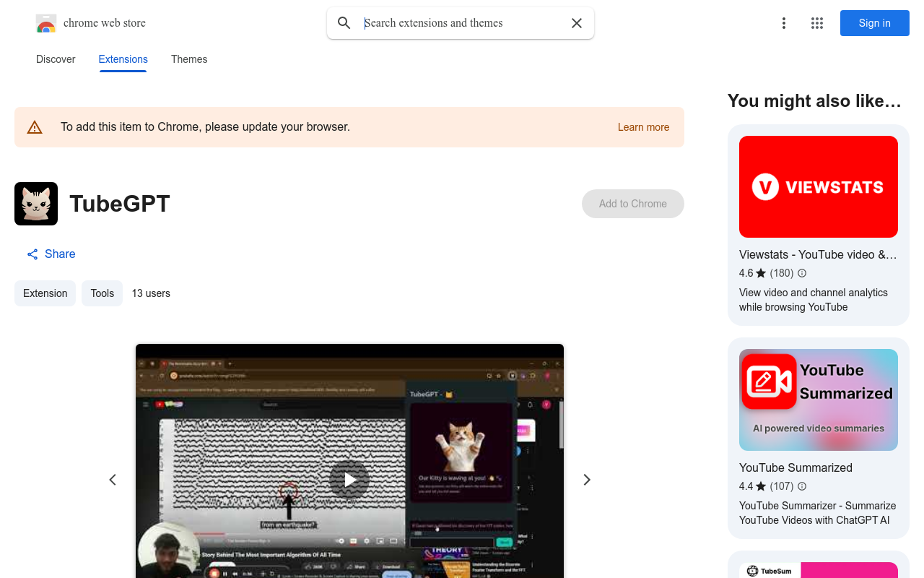This screenshot has height=578, width=924.
Task: Share the TubeGPT extension
Action: tap(51, 254)
